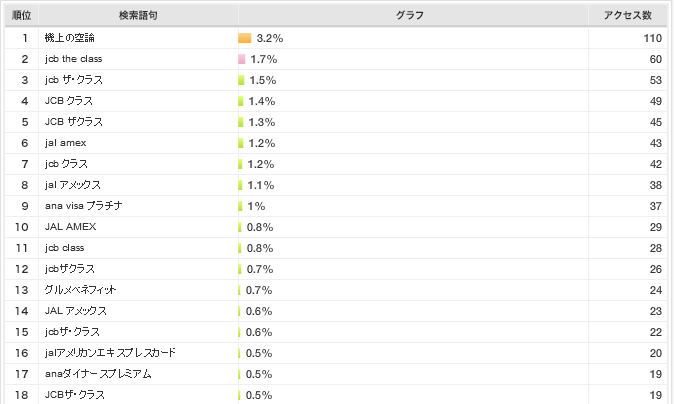Select the JAL AMEX row keyword
675x404 pixels.
(71, 227)
